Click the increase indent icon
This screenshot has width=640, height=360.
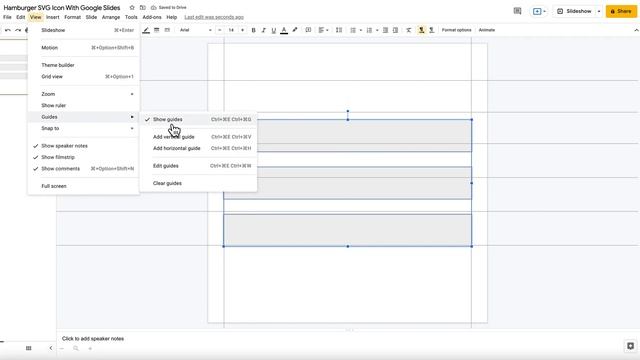click(x=395, y=30)
